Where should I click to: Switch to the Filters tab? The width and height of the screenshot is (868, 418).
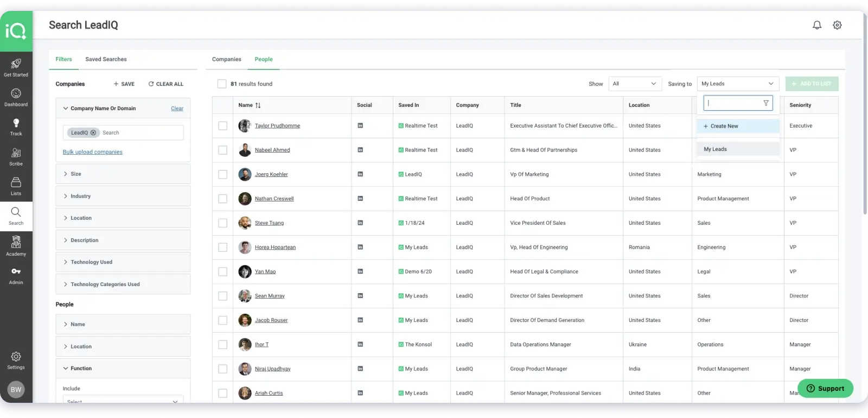(63, 59)
